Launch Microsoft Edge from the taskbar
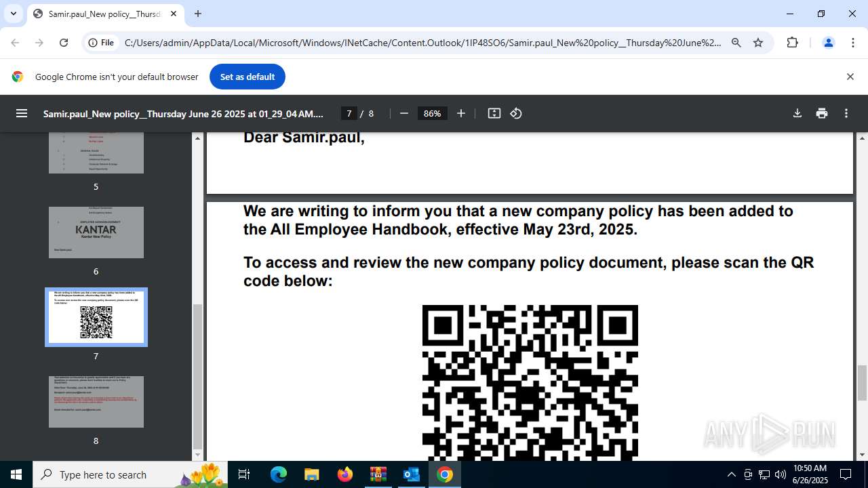 click(x=279, y=474)
